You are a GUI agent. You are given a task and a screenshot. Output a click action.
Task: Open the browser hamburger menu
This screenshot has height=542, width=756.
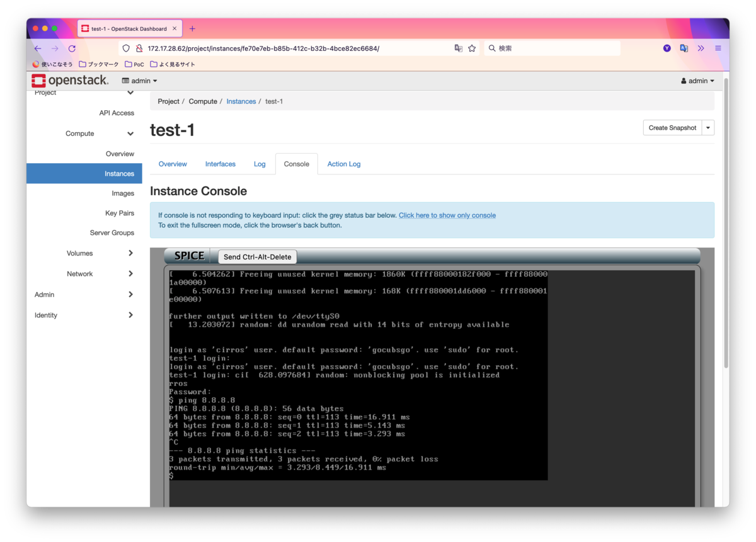click(x=718, y=48)
